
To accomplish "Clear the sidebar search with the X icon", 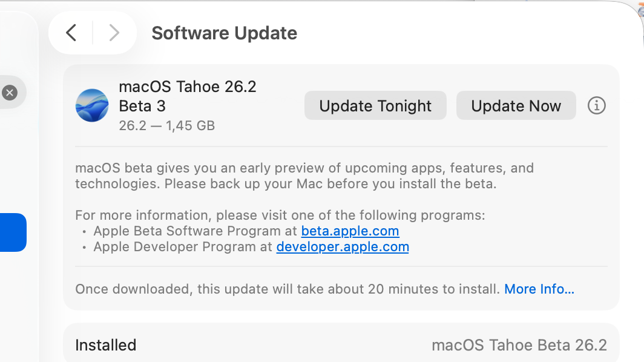I will (x=9, y=93).
